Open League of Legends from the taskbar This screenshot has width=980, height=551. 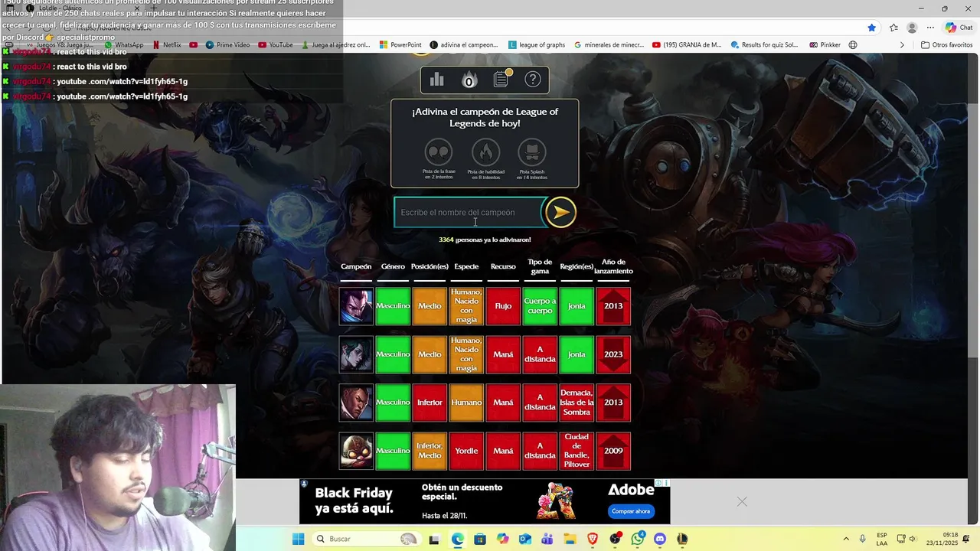tap(682, 539)
